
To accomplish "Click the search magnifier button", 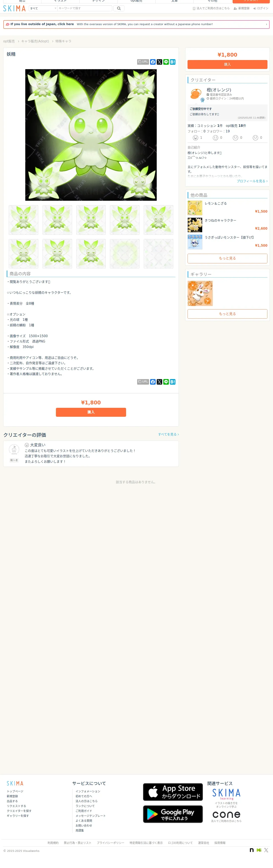I will [x=119, y=9].
